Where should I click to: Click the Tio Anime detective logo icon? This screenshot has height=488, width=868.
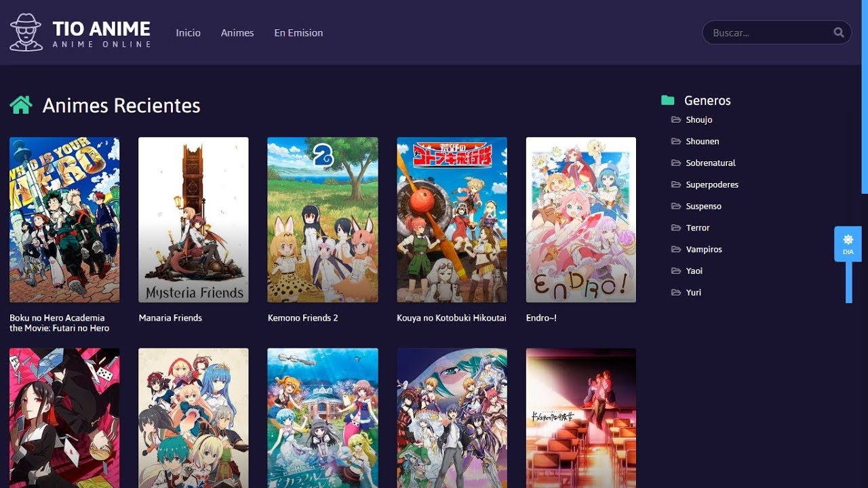coord(26,33)
